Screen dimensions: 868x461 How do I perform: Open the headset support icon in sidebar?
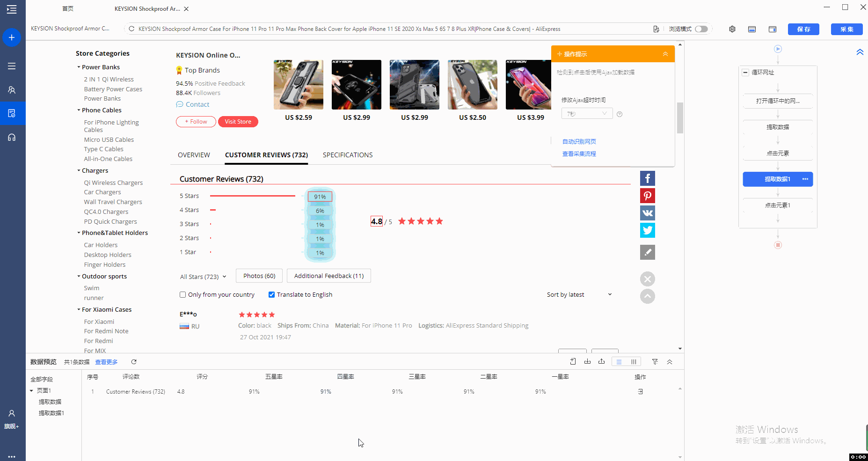coord(12,137)
